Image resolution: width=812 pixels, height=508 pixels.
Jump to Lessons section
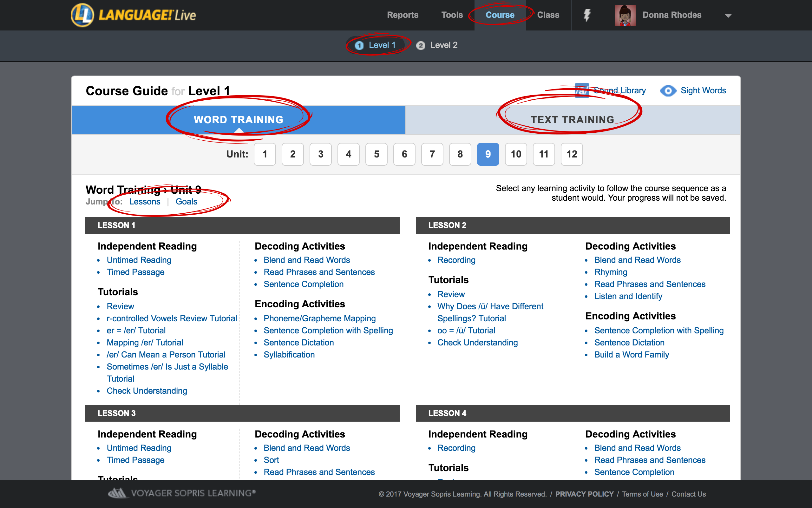(145, 202)
